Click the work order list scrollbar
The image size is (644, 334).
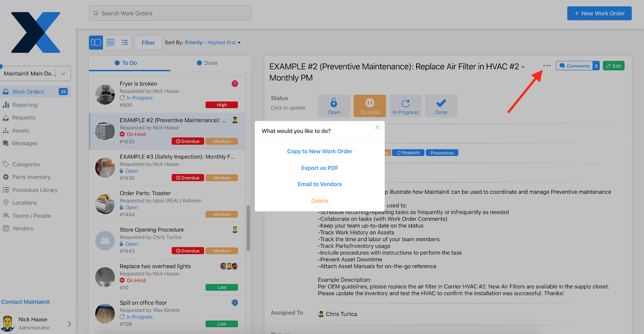(x=248, y=228)
